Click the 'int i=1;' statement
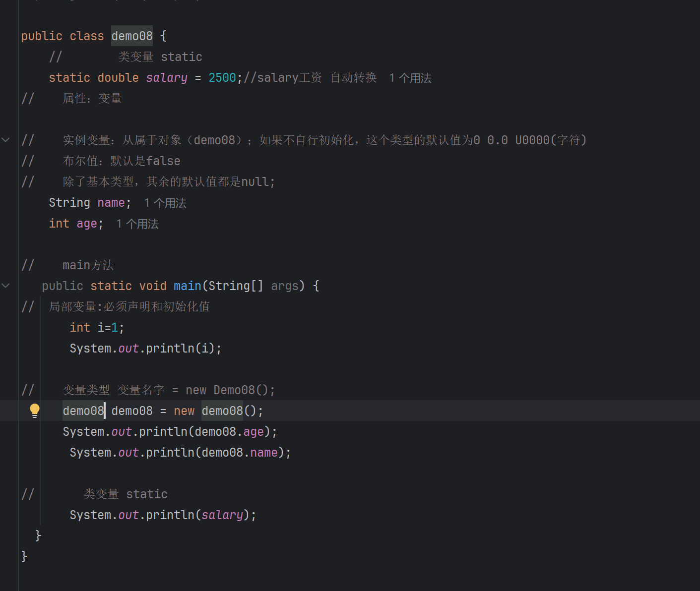The width and height of the screenshot is (700, 591). click(97, 327)
